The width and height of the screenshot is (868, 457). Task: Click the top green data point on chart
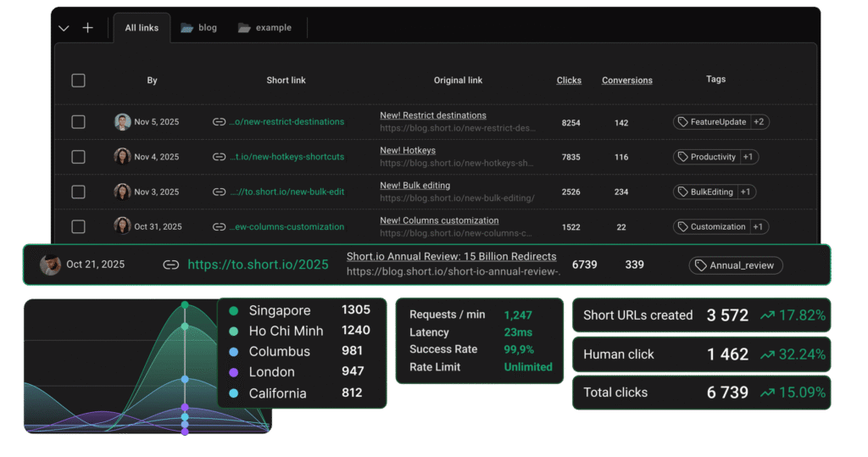pos(185,304)
